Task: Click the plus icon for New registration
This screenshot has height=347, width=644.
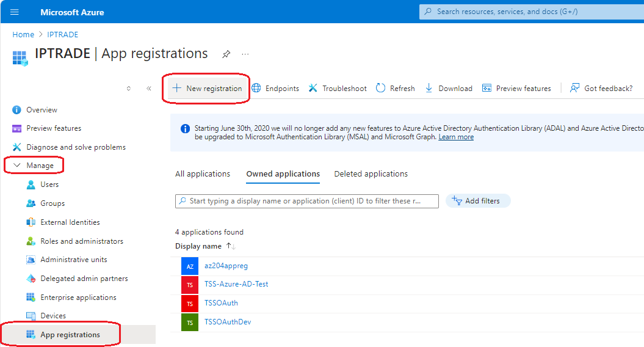Action: pos(176,88)
